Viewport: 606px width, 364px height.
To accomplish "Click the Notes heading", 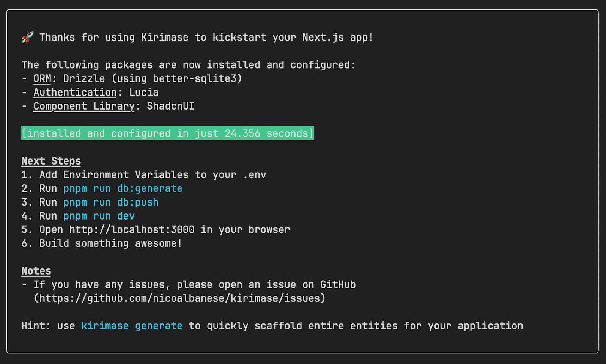I will point(36,271).
